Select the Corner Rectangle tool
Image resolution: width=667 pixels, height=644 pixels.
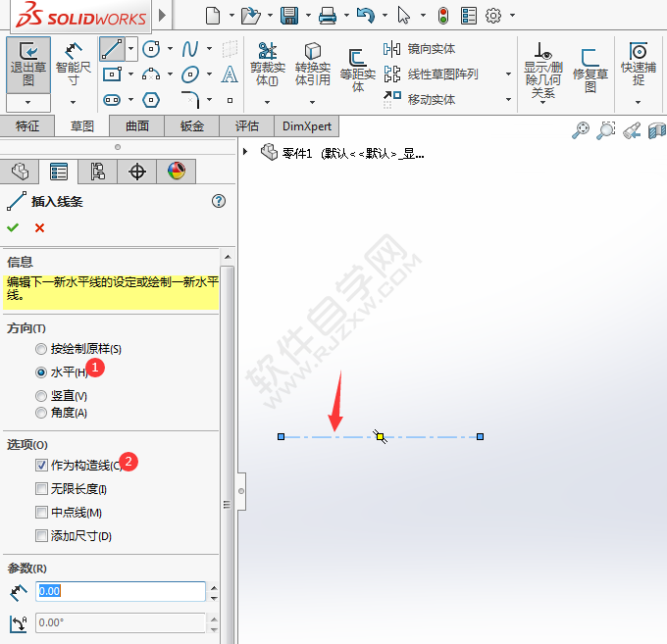pyautogui.click(x=112, y=74)
